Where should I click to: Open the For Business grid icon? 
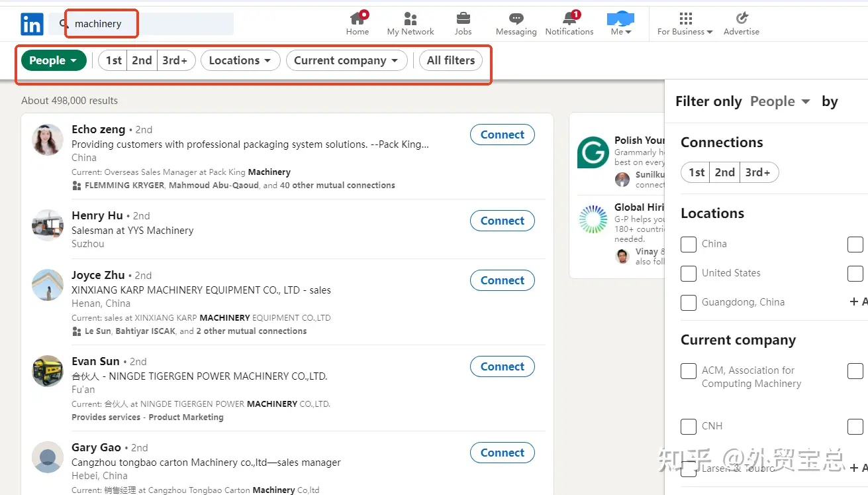[x=686, y=18]
